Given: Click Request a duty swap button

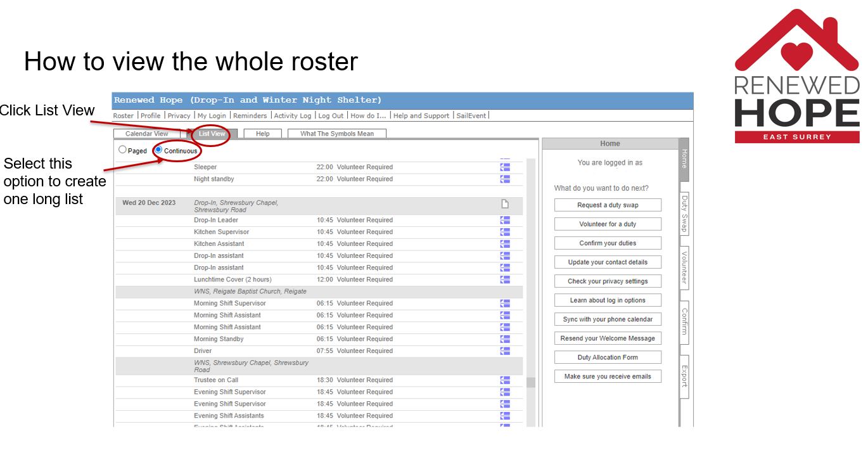Looking at the screenshot, I should click(x=608, y=205).
